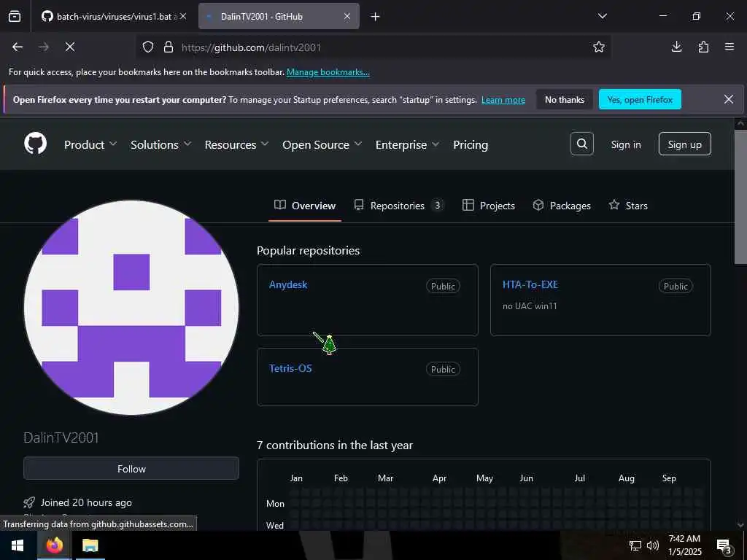
Task: Open the Firefox View icon in tab bar
Action: pos(15,16)
